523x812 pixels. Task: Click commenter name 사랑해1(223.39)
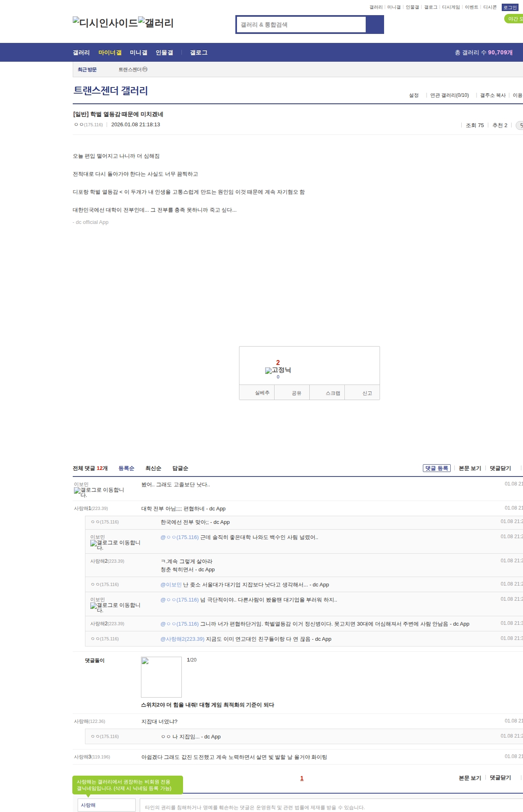pyautogui.click(x=91, y=508)
